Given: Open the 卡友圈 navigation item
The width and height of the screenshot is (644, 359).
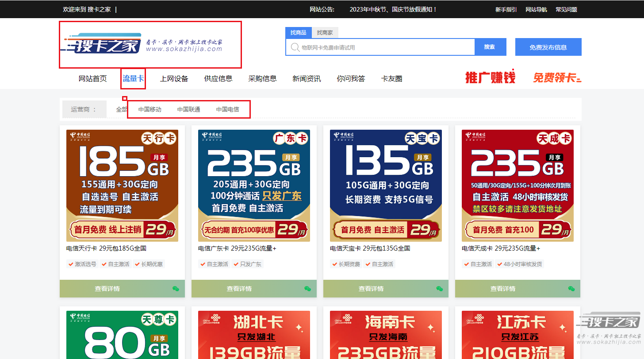Looking at the screenshot, I should [392, 79].
